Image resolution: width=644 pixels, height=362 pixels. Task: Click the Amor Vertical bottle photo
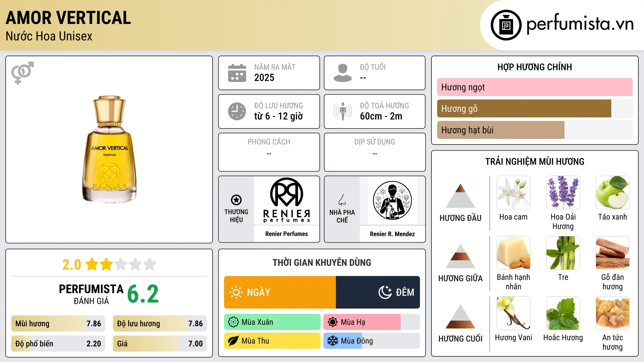click(109, 149)
